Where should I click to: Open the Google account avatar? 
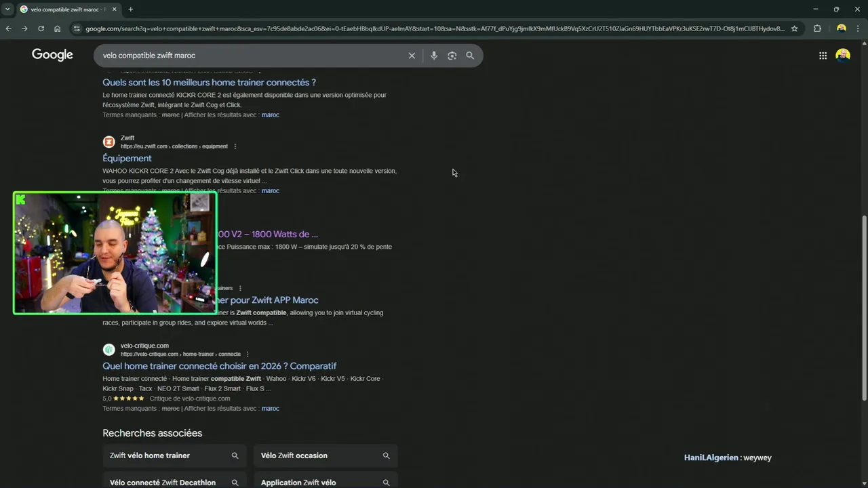(x=843, y=56)
